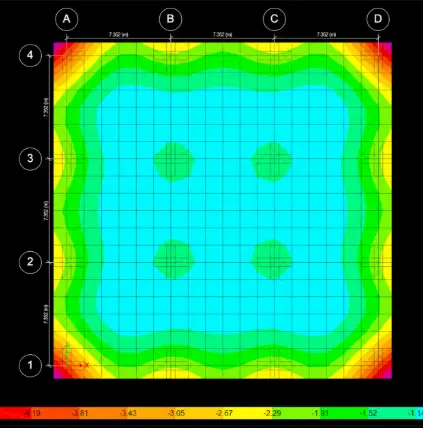Click grid bubble 4 on left
This screenshot has width=423, height=428.
(x=30, y=55)
